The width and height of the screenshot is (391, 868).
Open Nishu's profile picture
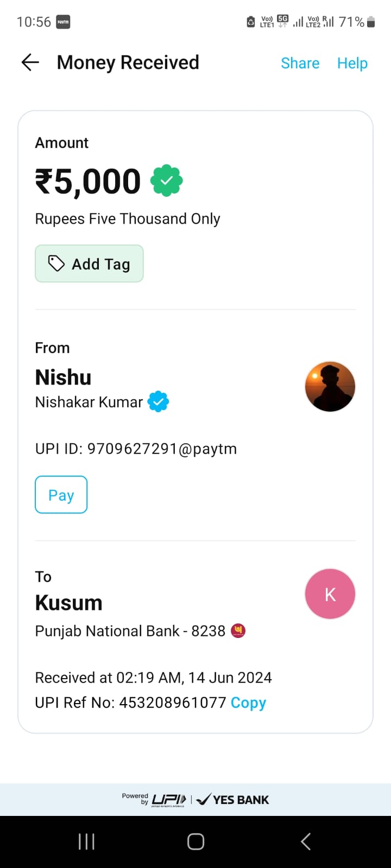[x=330, y=387]
